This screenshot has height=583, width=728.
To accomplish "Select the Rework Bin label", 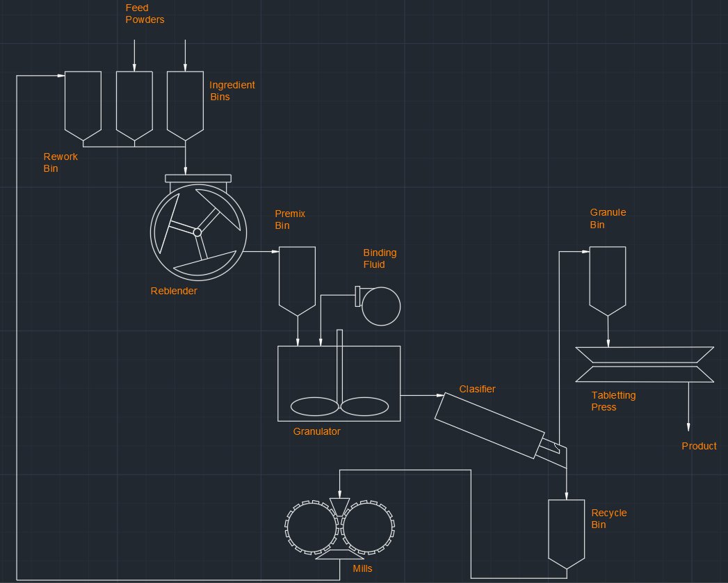I will (60, 163).
